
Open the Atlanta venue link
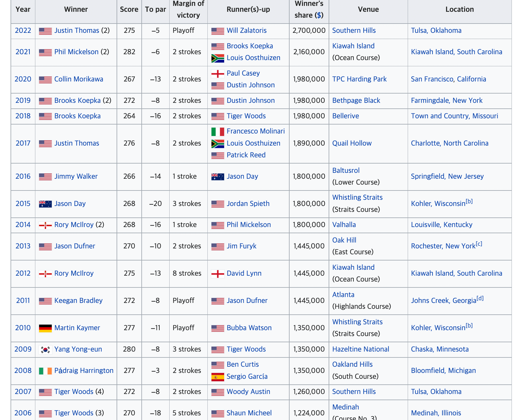[x=343, y=295]
